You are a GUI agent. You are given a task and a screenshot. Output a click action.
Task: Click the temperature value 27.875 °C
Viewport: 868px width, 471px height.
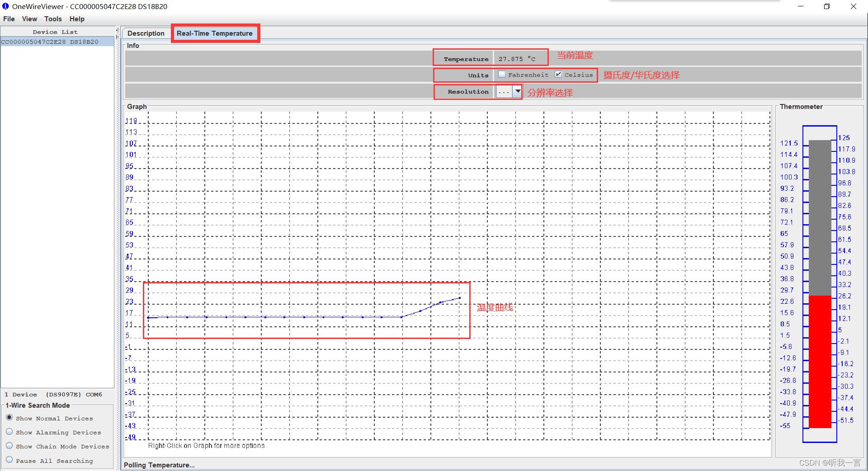pyautogui.click(x=517, y=59)
